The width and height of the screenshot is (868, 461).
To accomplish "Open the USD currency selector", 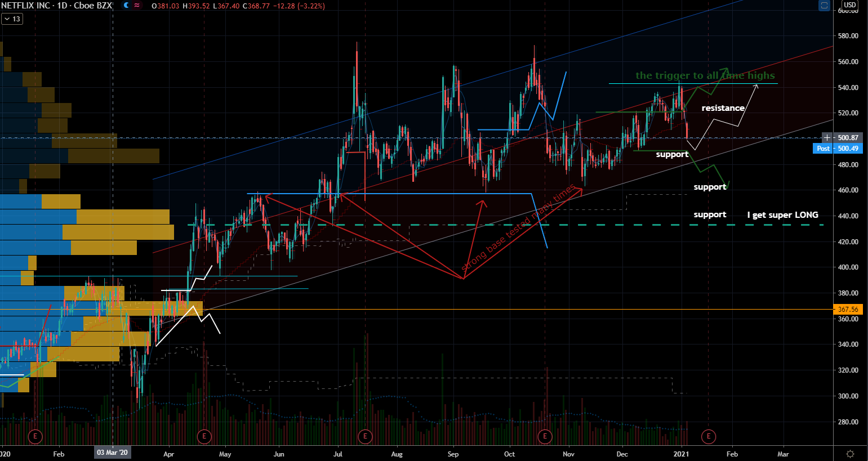I will pos(850,5).
